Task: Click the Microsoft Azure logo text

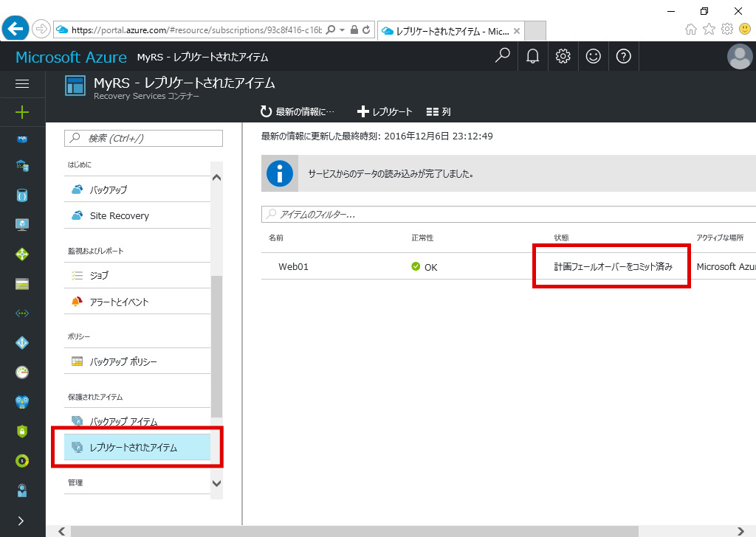Action: coord(72,58)
